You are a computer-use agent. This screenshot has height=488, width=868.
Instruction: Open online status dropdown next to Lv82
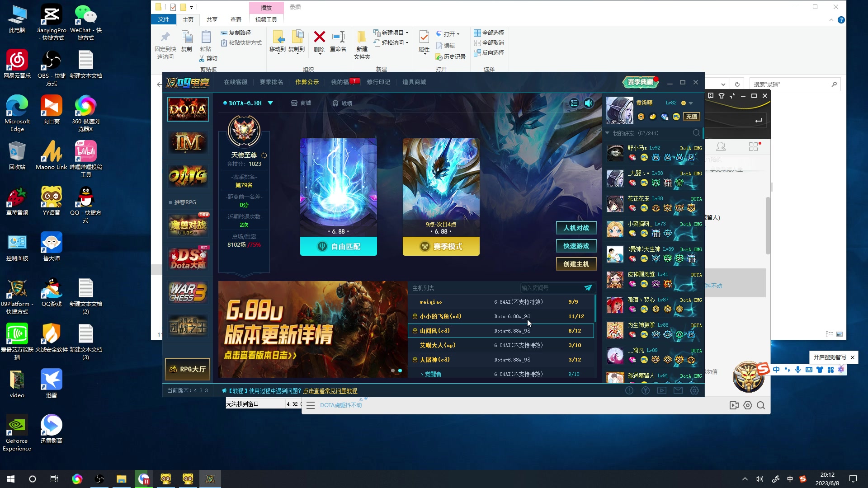coord(691,103)
